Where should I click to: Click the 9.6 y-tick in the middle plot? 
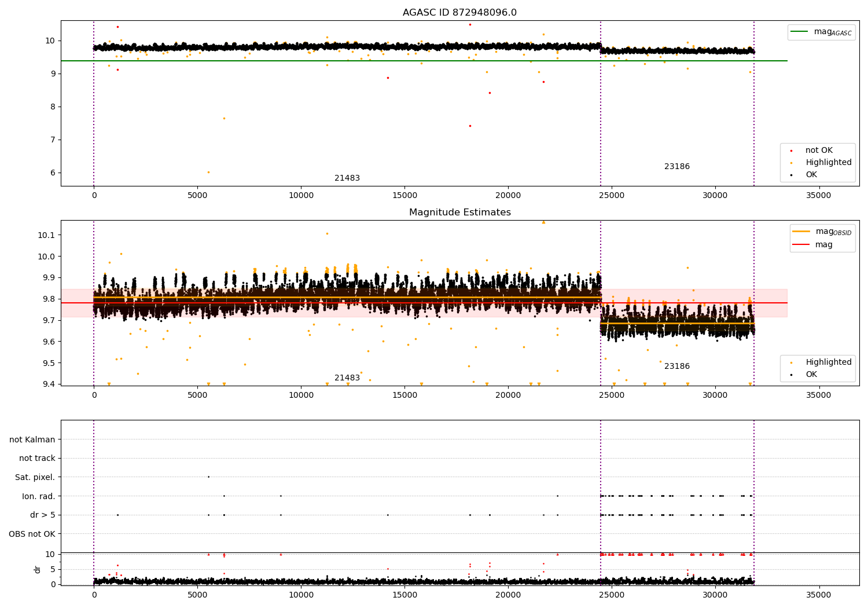click(x=50, y=342)
